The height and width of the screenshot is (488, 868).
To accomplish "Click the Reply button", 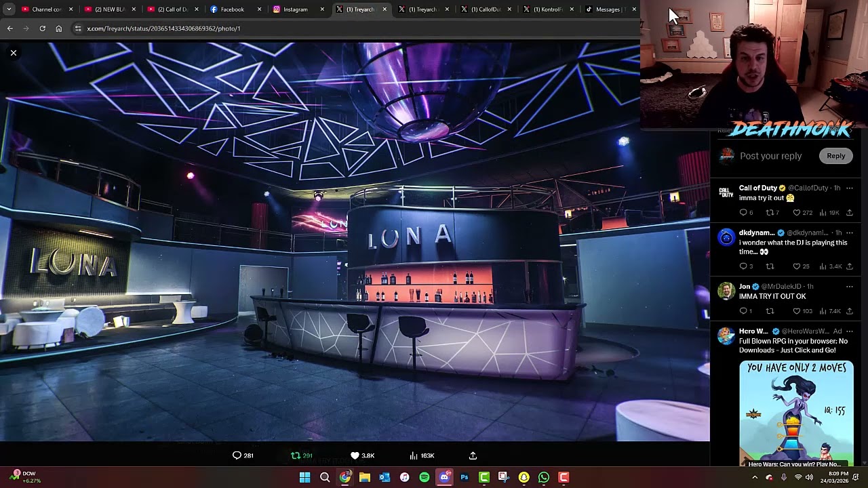I will [x=835, y=156].
